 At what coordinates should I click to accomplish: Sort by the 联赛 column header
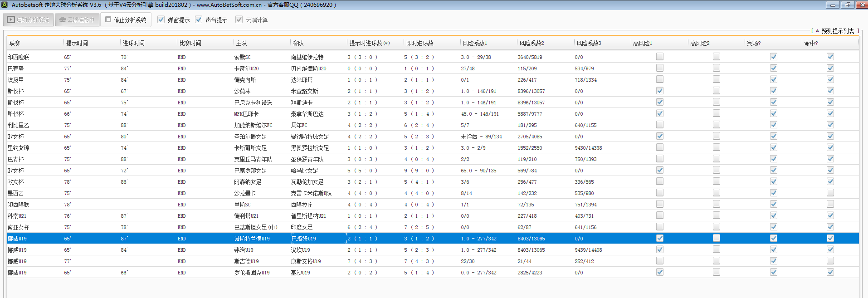(x=15, y=44)
